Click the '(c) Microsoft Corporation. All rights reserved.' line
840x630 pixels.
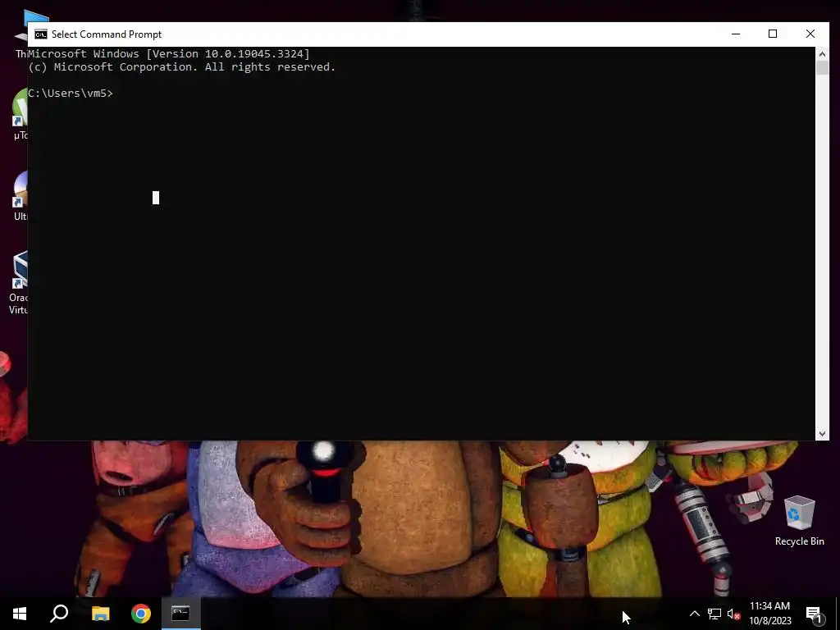[x=181, y=67]
